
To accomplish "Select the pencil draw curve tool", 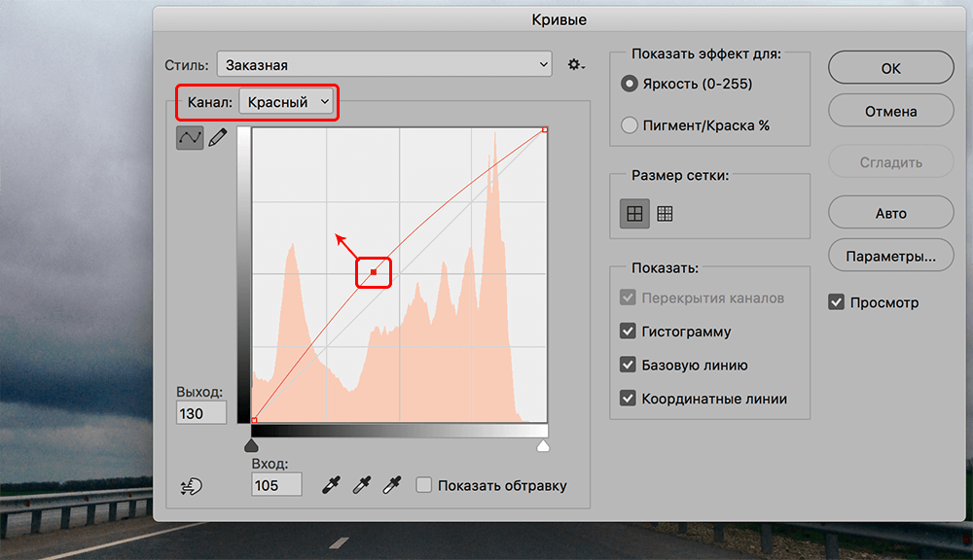I will coord(217,138).
